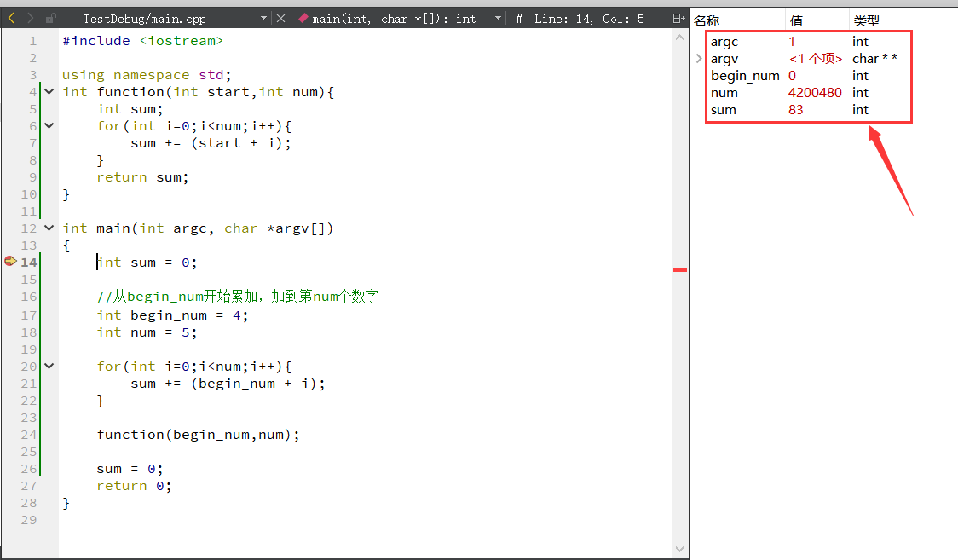
Task: Click the <1 个项> value of argv
Action: [816, 59]
